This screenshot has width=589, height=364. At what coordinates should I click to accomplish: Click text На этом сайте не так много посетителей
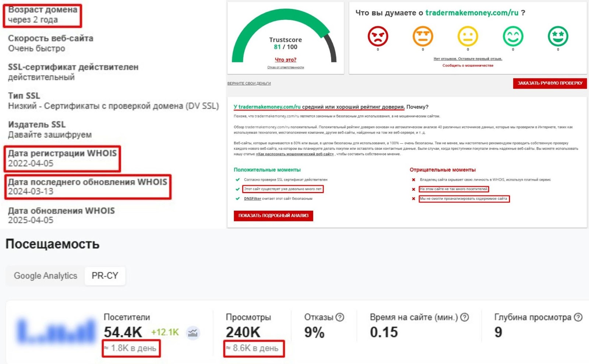(x=454, y=189)
